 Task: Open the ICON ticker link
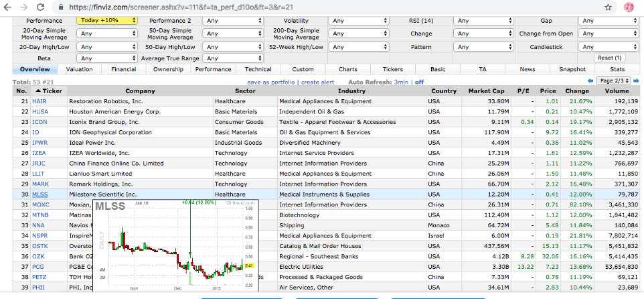(39, 122)
